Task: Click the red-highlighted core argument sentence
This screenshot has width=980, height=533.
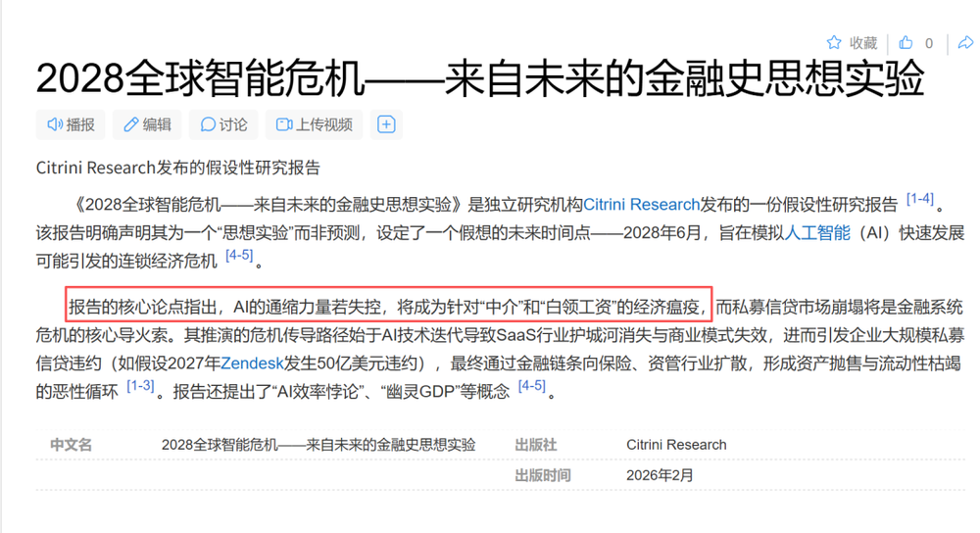Action: coord(387,307)
